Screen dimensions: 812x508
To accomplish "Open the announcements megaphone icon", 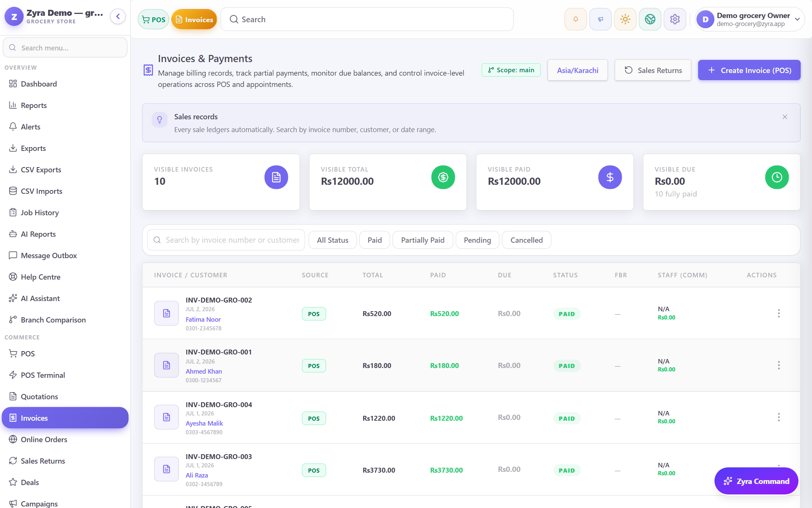I will point(600,19).
